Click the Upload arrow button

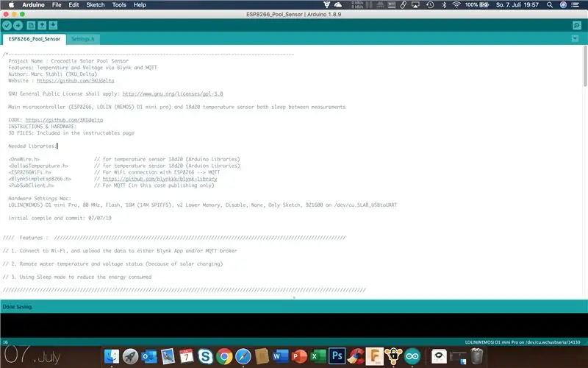pyautogui.click(x=18, y=25)
